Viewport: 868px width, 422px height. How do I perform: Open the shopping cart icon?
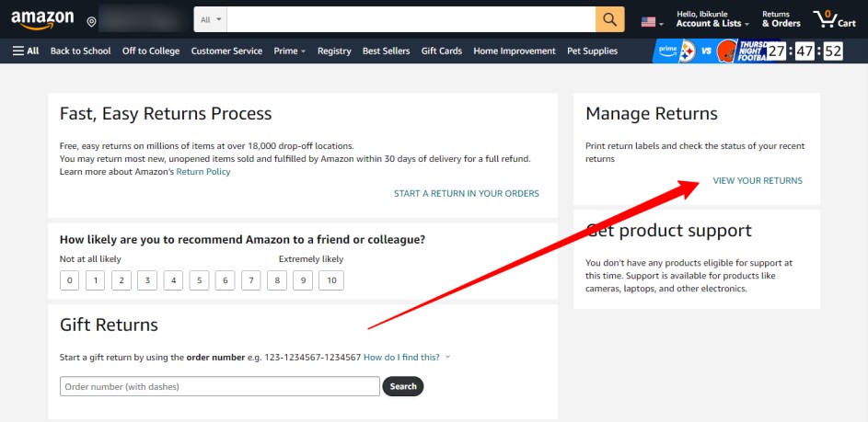(835, 19)
